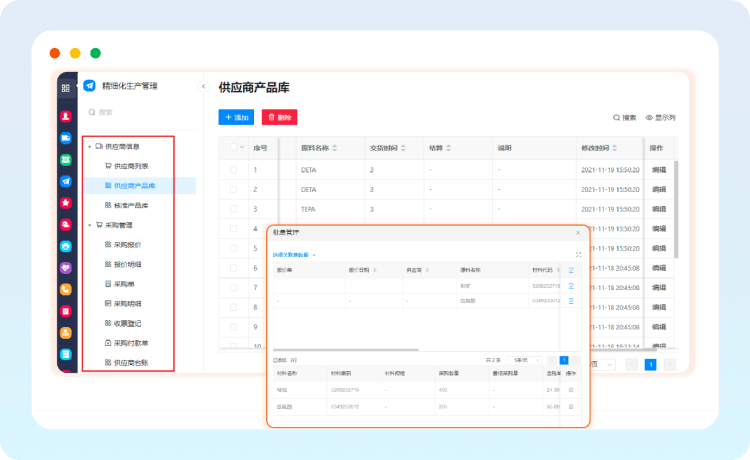Image resolution: width=750 pixels, height=460 pixels.
Task: Click the red user icon in left rail
Action: (x=66, y=116)
